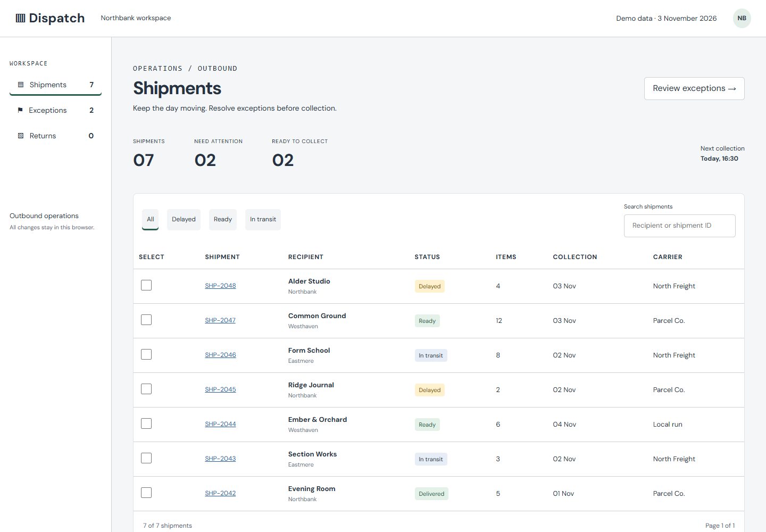
Task: Select the Ridge Journal row checkbox
Action: pos(146,389)
